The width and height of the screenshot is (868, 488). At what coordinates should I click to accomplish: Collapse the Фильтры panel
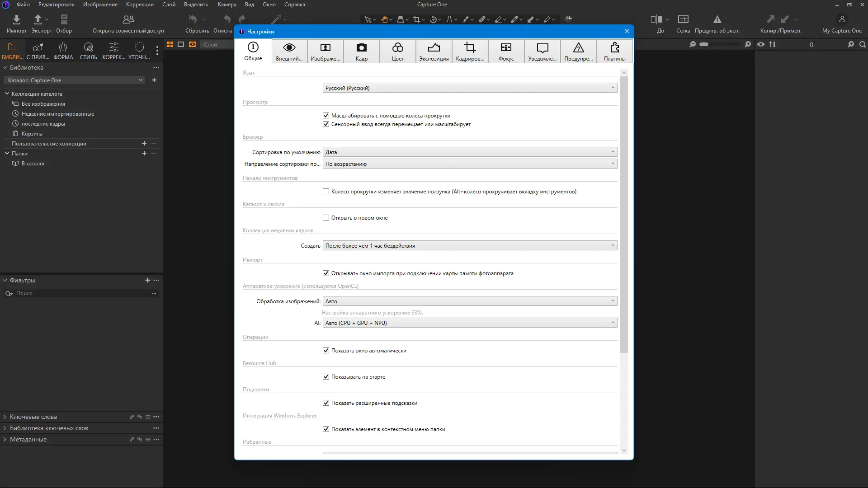click(5, 281)
